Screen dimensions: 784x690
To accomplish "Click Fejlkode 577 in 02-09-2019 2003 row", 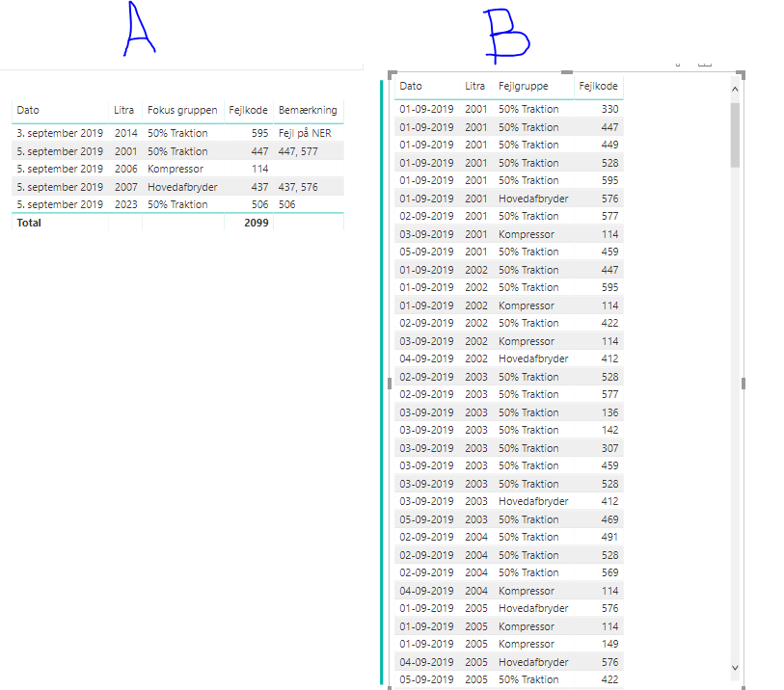I will point(610,394).
